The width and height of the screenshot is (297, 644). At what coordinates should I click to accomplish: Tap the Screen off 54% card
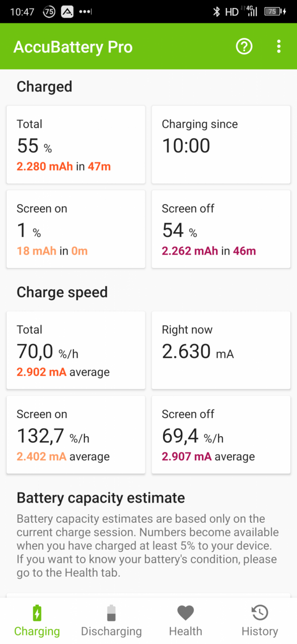pyautogui.click(x=221, y=229)
